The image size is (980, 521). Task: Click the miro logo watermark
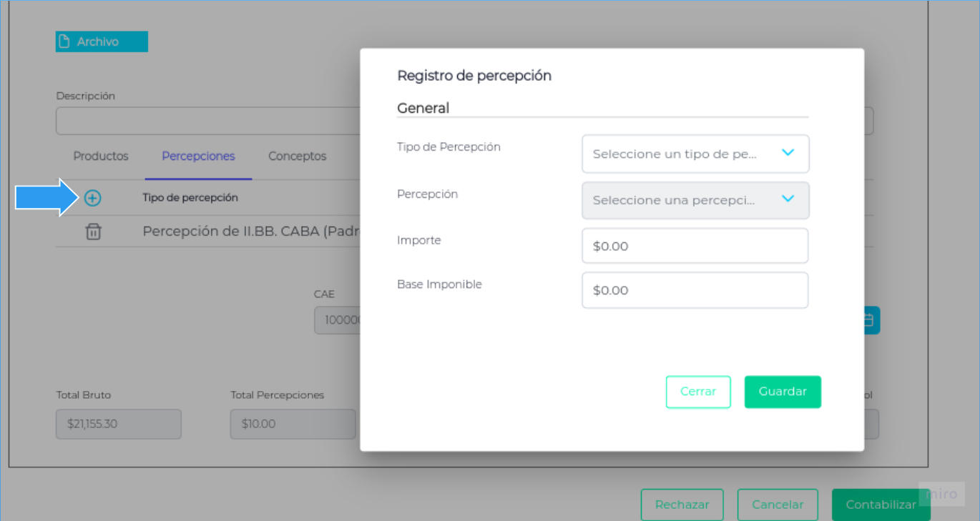point(941,494)
